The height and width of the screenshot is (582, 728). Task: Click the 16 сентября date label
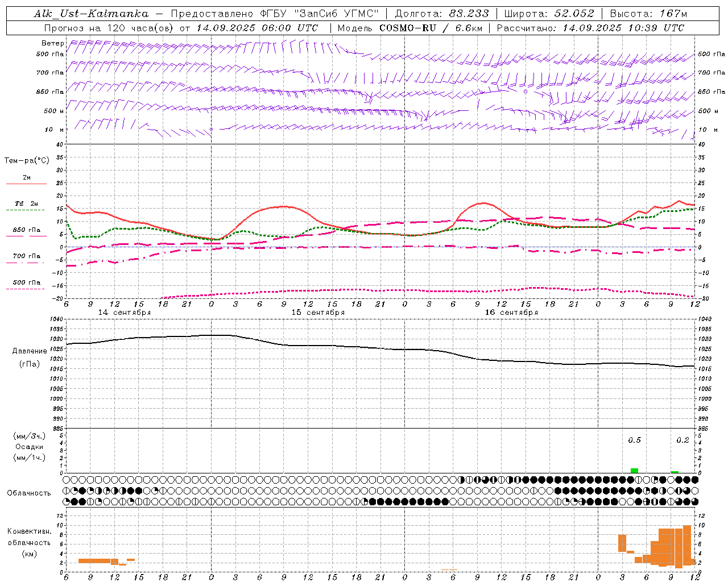[x=511, y=313]
